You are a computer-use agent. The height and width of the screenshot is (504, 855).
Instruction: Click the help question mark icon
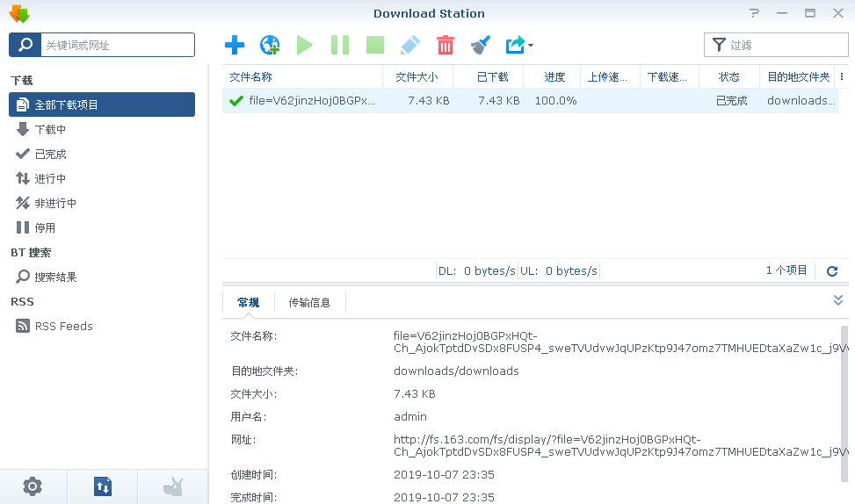(754, 12)
